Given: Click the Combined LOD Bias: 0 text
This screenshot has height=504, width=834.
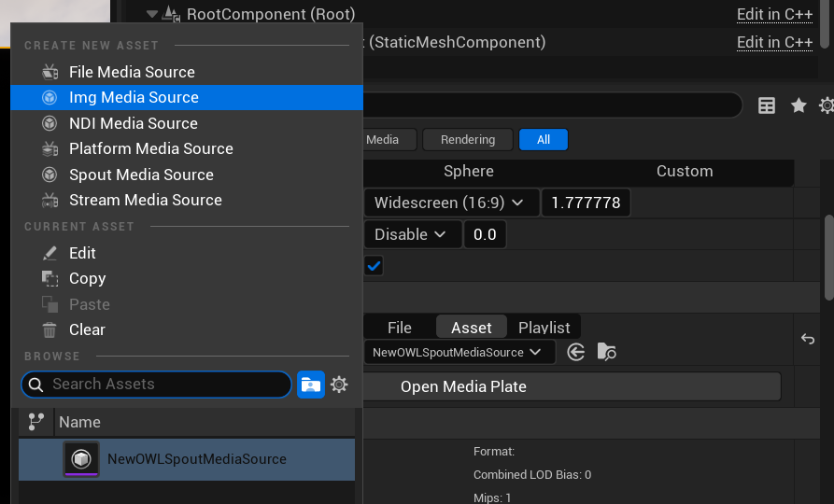Looking at the screenshot, I should 532,475.
